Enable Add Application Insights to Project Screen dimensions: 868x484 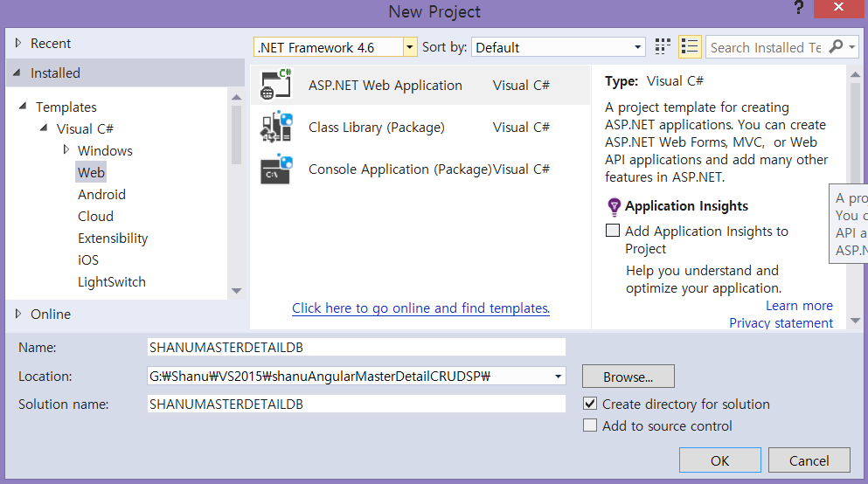click(x=613, y=232)
